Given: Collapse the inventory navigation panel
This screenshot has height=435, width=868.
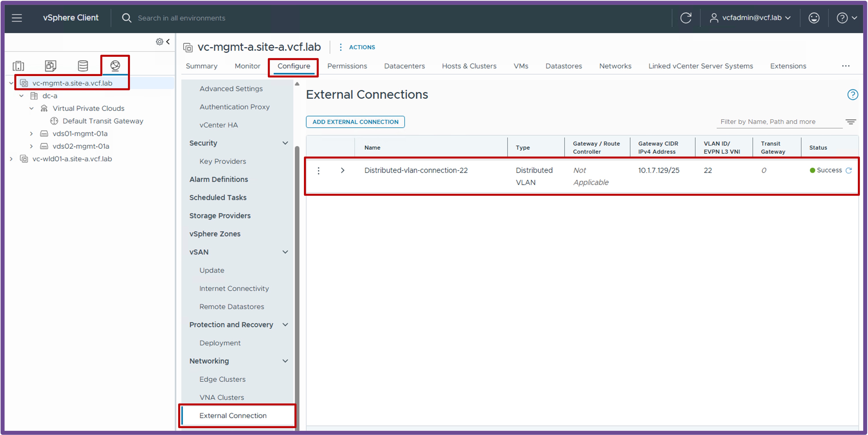Looking at the screenshot, I should [168, 41].
